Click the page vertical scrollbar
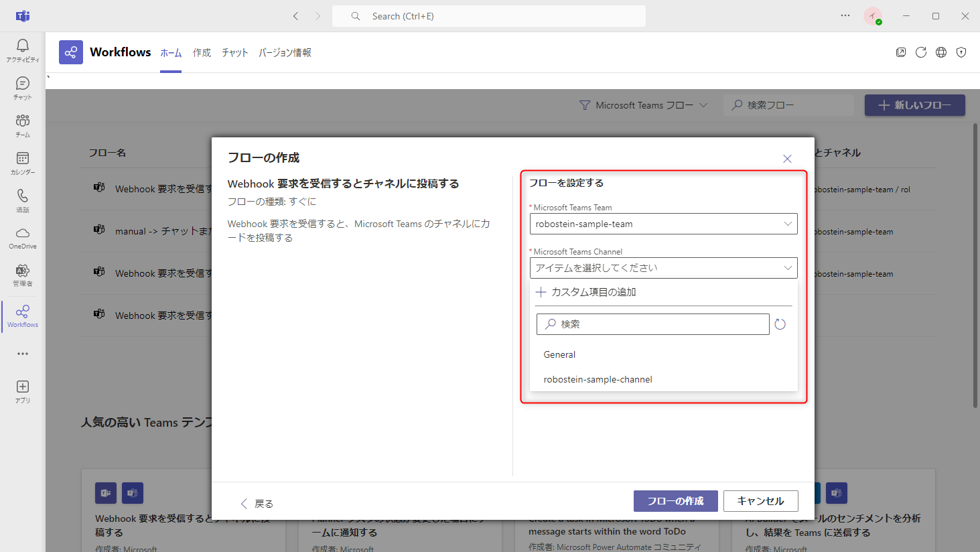 (975, 265)
